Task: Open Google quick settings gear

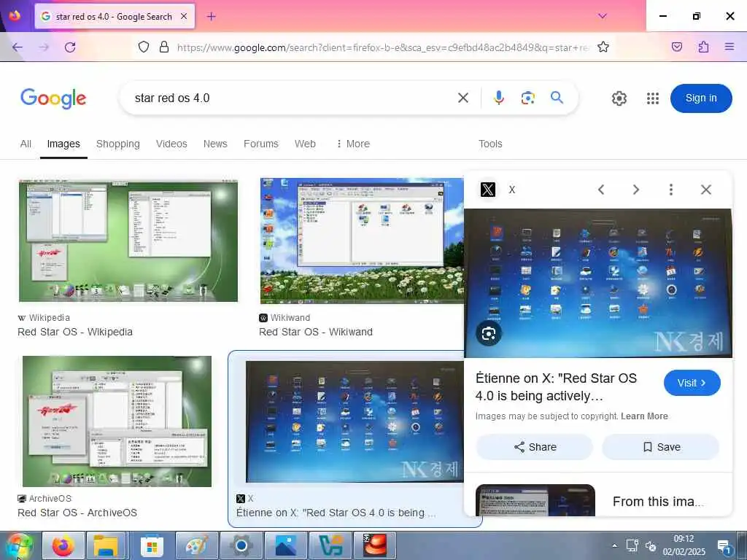Action: tap(619, 98)
